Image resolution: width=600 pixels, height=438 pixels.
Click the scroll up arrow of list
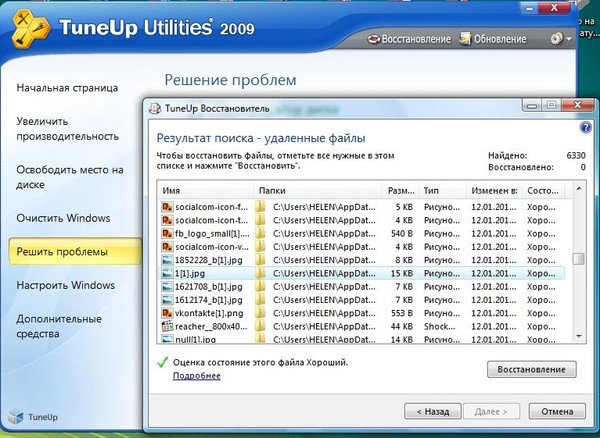[579, 189]
